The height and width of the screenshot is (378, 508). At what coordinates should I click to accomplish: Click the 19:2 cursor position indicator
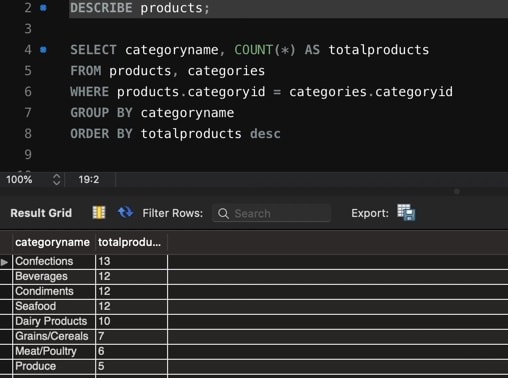pos(89,180)
